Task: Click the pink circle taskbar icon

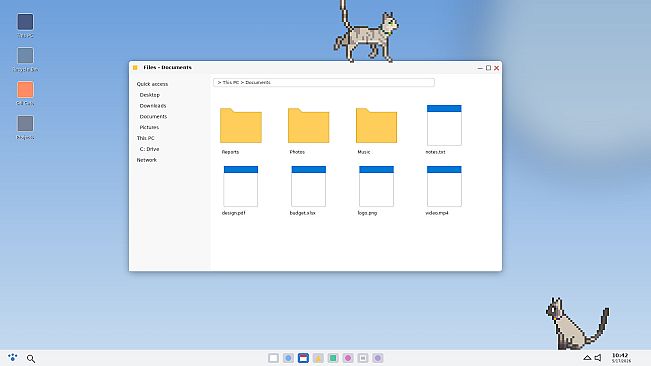Action: coord(348,358)
